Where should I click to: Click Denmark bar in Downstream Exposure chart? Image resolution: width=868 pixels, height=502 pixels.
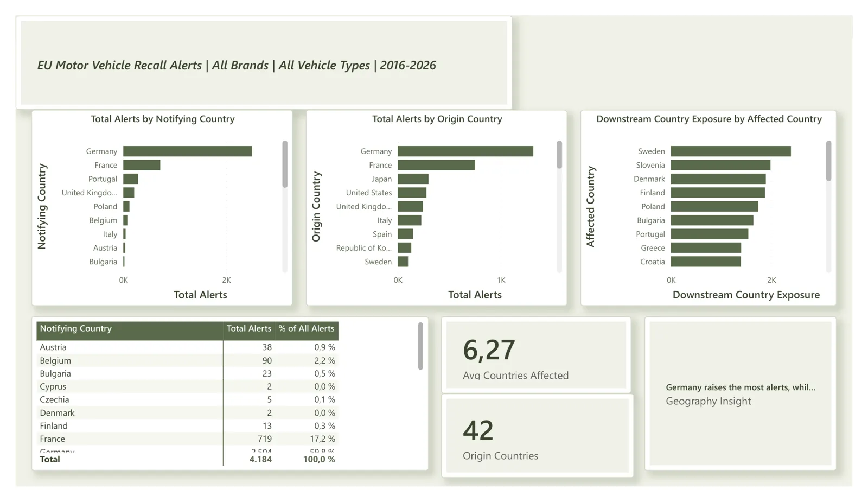[718, 179]
